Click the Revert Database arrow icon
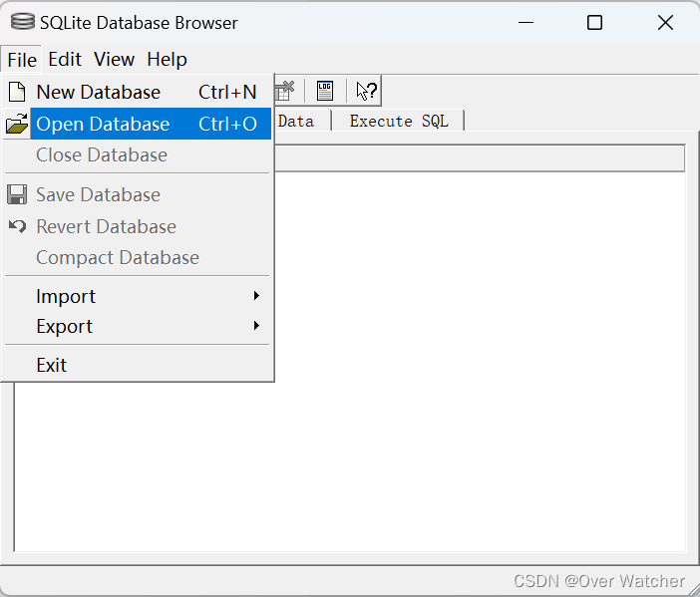Screen dimensions: 700x597 (17, 226)
